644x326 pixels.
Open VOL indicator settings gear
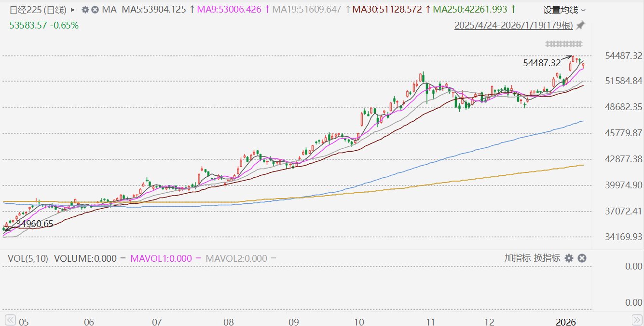click(x=569, y=258)
